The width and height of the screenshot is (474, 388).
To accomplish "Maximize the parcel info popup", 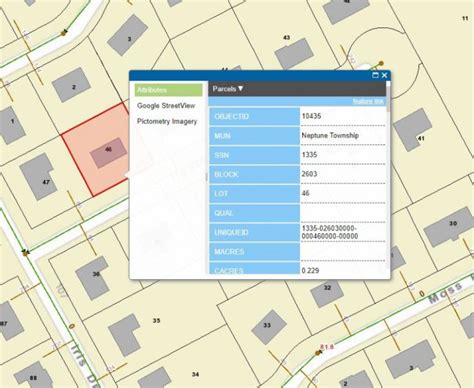I will click(x=375, y=75).
